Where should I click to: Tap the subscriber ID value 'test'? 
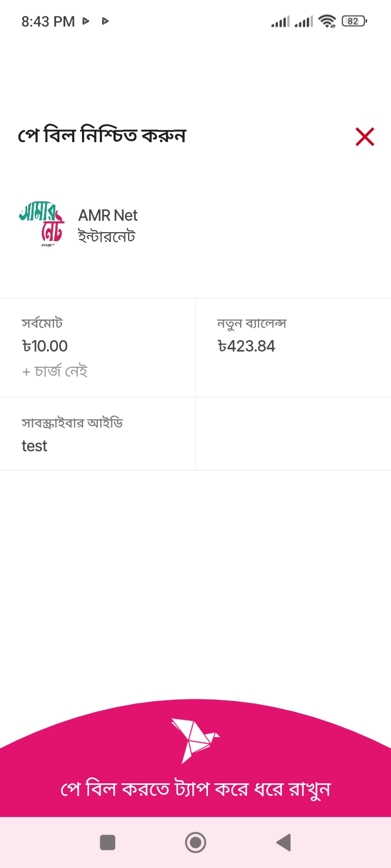click(34, 446)
